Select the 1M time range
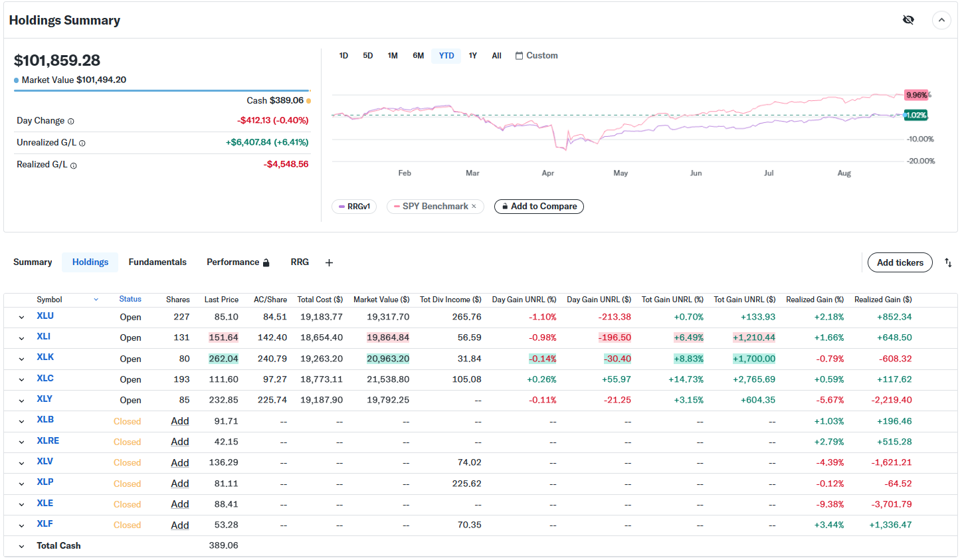 tap(393, 56)
